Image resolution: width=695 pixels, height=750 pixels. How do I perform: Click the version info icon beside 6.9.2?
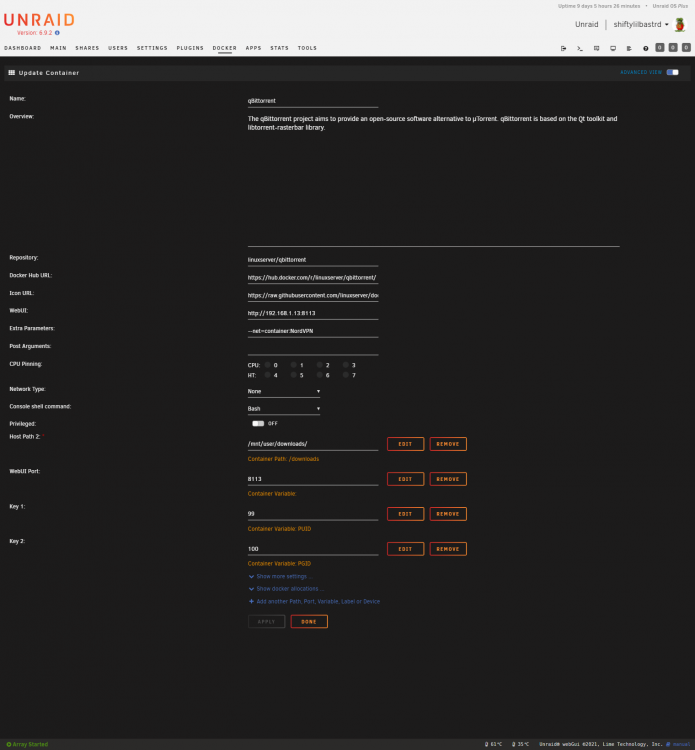pyautogui.click(x=57, y=33)
